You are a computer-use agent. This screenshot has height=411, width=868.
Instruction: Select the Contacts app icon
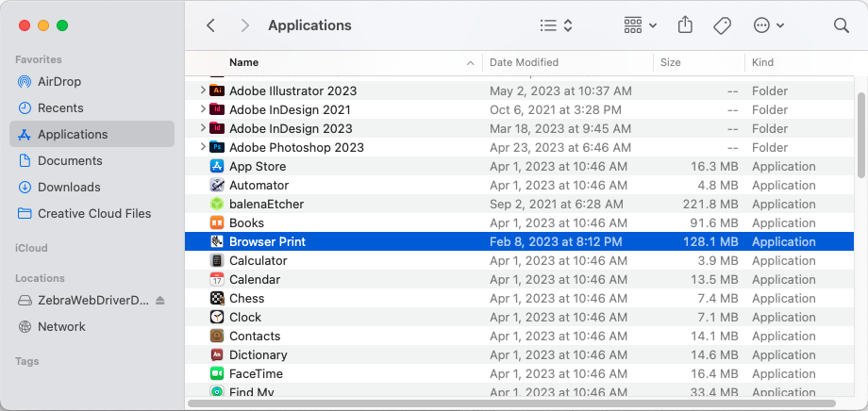(x=217, y=336)
